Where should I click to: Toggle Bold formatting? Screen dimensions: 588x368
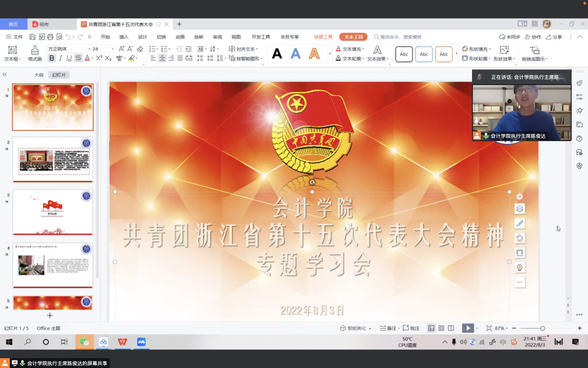[52, 58]
